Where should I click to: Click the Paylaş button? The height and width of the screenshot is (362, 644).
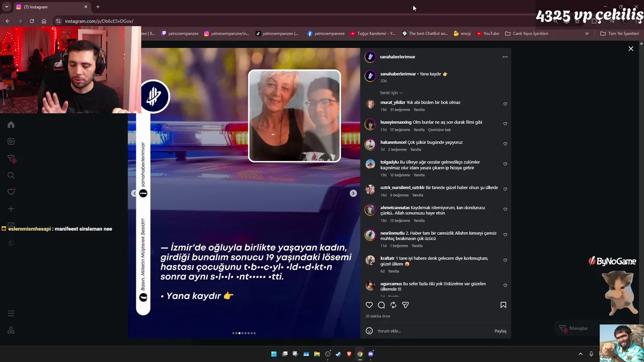(500, 331)
